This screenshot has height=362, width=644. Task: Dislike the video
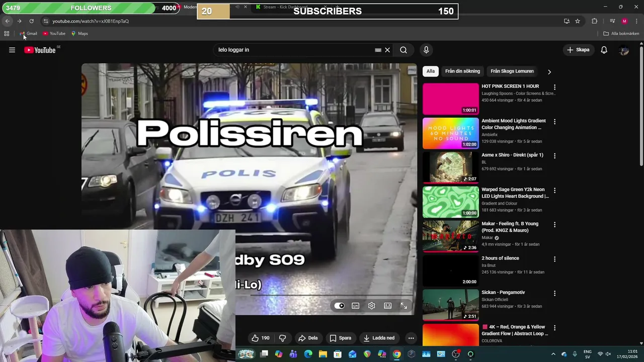(x=283, y=338)
